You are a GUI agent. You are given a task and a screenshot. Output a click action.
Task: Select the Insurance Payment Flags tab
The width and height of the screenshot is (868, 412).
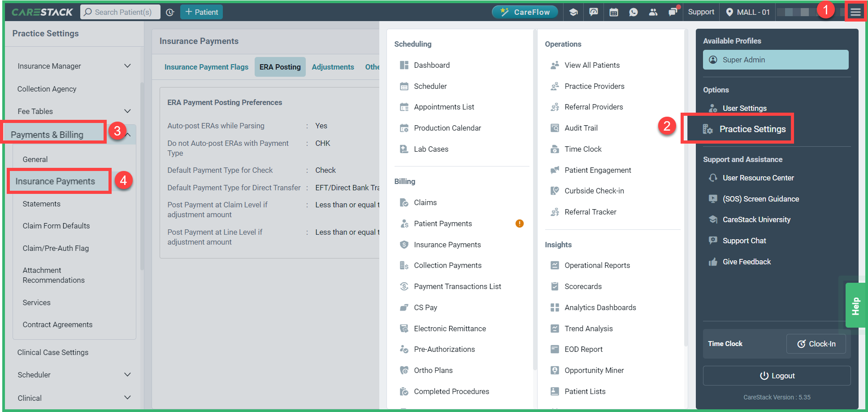tap(206, 66)
